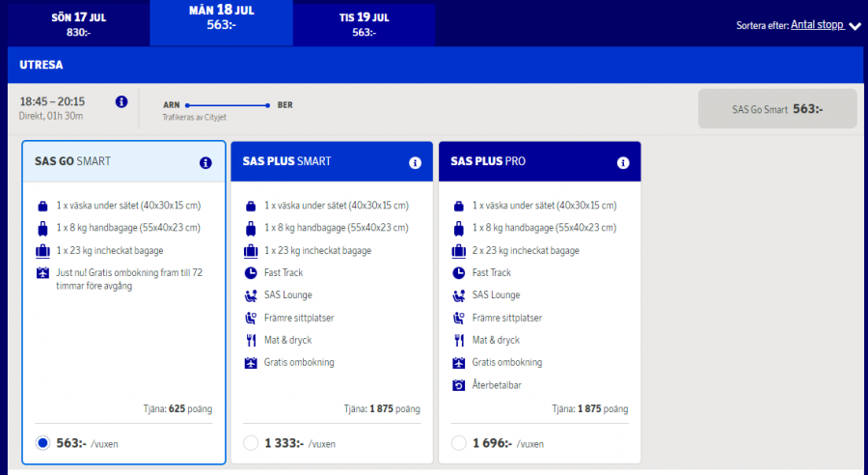868x475 pixels.
Task: Open info icon on SAS Plus Pro header
Action: tap(623, 163)
